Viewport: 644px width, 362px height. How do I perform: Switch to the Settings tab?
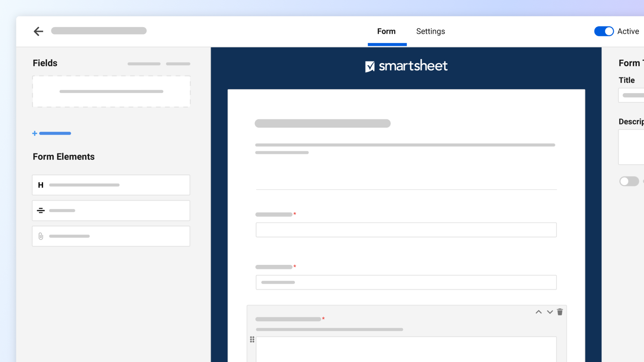tap(430, 31)
